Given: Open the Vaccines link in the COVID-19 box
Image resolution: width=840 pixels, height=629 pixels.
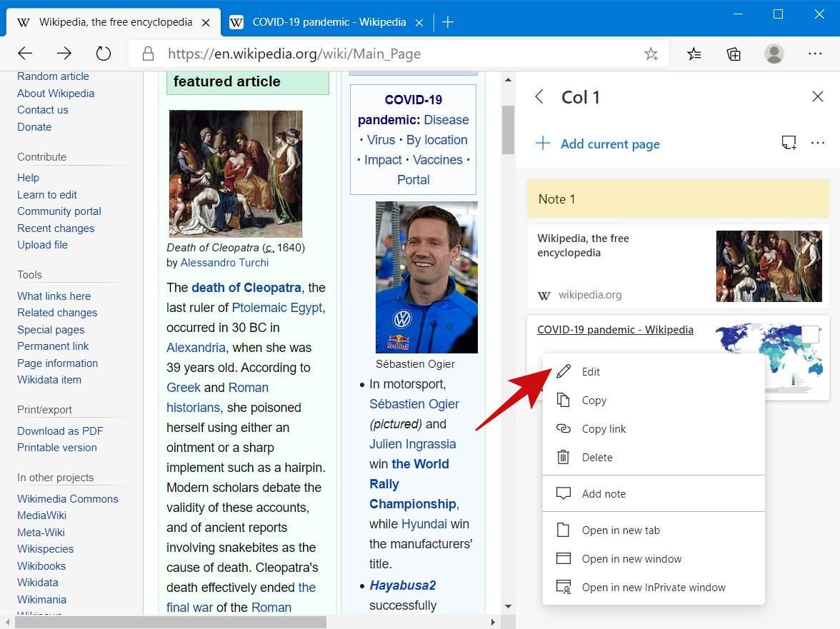Looking at the screenshot, I should point(438,159).
